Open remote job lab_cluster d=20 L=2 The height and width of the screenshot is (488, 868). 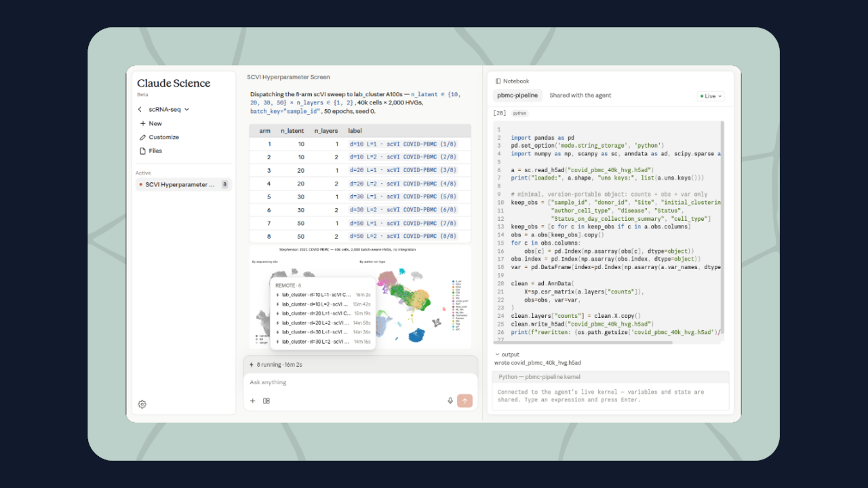323,323
